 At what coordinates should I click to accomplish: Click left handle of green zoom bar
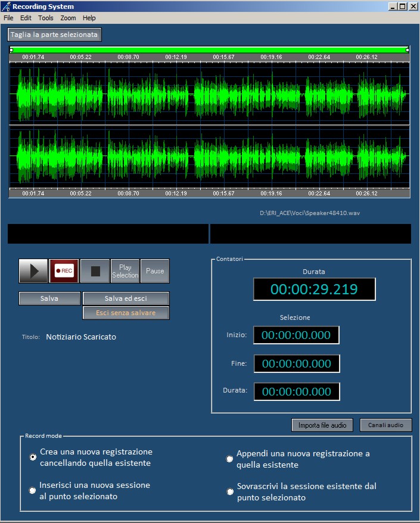(11, 50)
